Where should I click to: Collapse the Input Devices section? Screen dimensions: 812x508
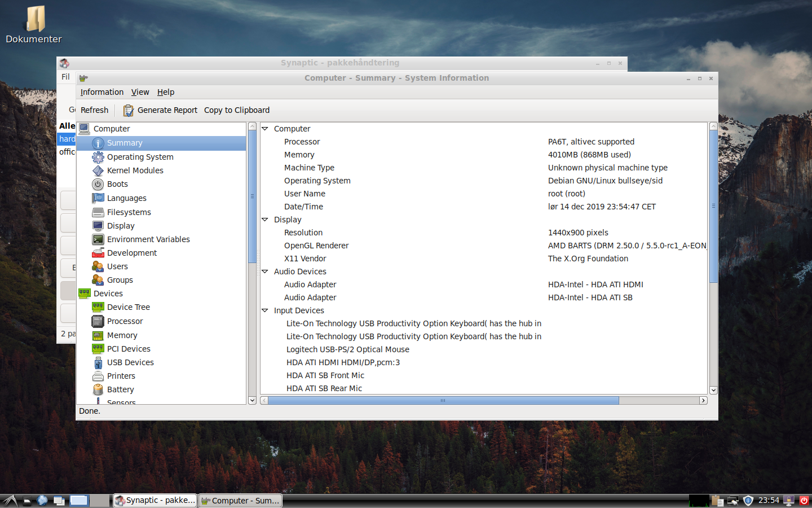[x=265, y=310]
